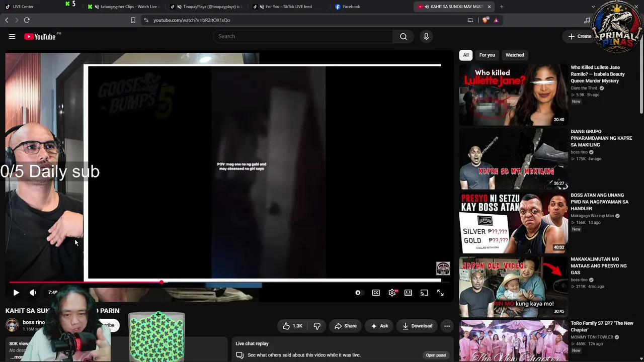Go forward with the browser forward arrow

(16, 20)
